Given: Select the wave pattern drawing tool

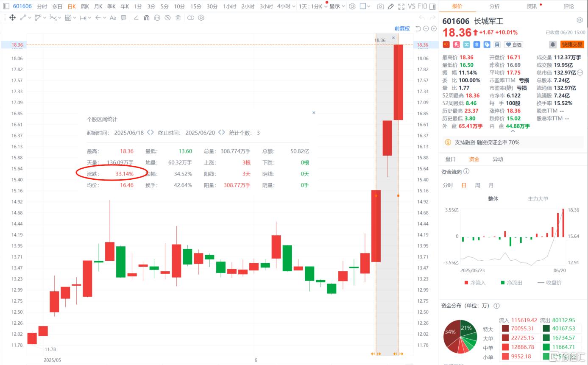Looking at the screenshot, I should pyautogui.click(x=53, y=18).
